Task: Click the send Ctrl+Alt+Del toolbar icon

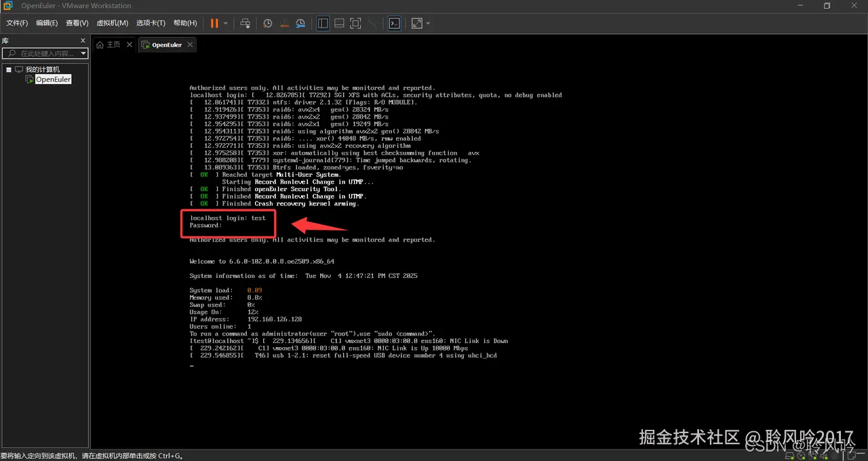Action: [245, 23]
